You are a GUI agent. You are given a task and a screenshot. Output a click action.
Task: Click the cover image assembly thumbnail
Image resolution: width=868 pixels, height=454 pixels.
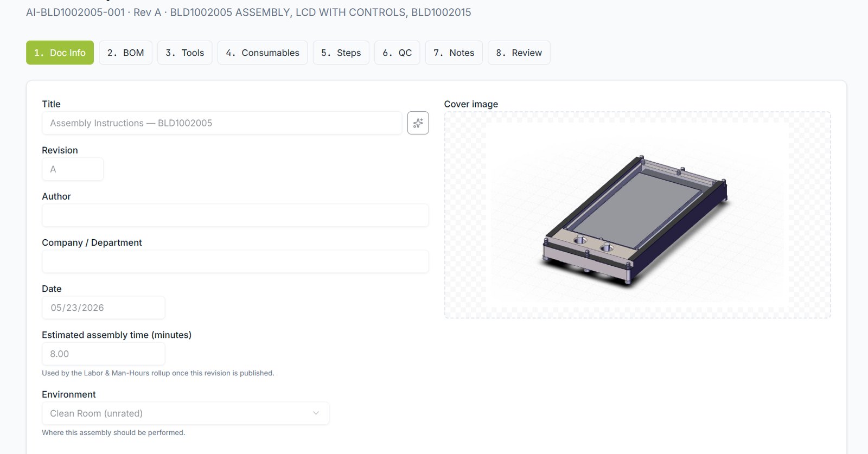pos(637,215)
